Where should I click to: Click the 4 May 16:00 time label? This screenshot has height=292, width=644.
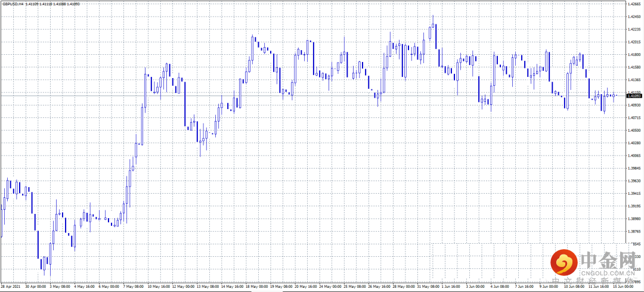coord(85,286)
